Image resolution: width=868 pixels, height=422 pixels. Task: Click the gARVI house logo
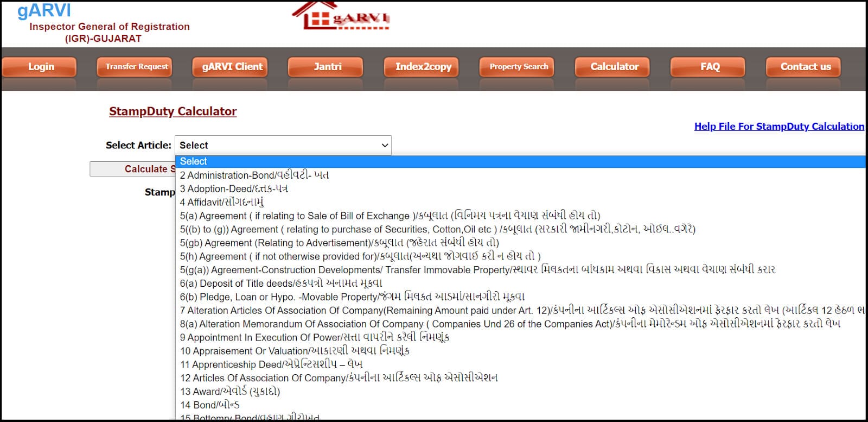[341, 16]
